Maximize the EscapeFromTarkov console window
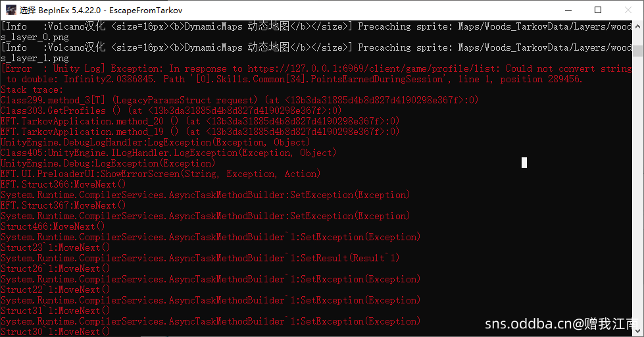The image size is (644, 337). pos(598,10)
